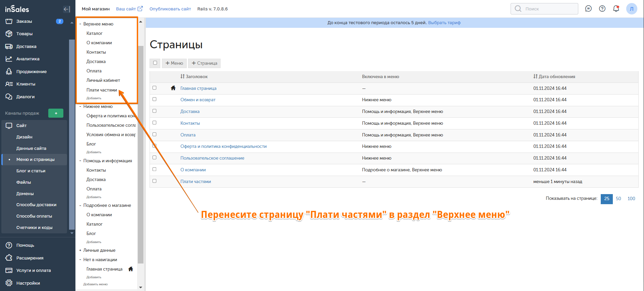
Task: Open the messages chat bubble icon
Action: (x=588, y=9)
